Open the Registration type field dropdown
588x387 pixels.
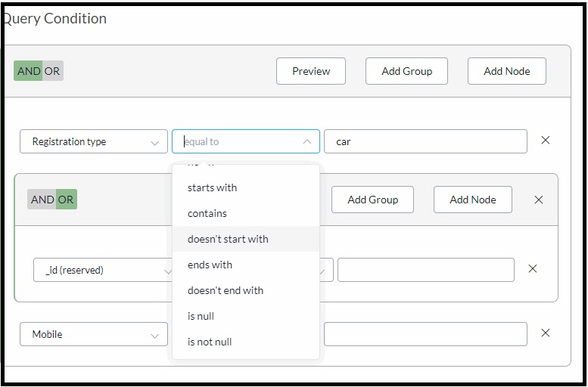pos(94,141)
